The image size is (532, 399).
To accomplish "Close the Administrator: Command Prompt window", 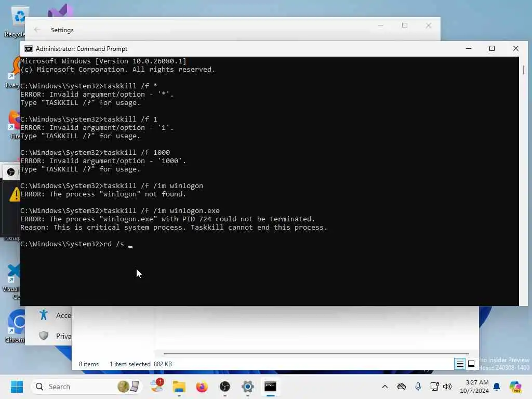I will 516,48.
